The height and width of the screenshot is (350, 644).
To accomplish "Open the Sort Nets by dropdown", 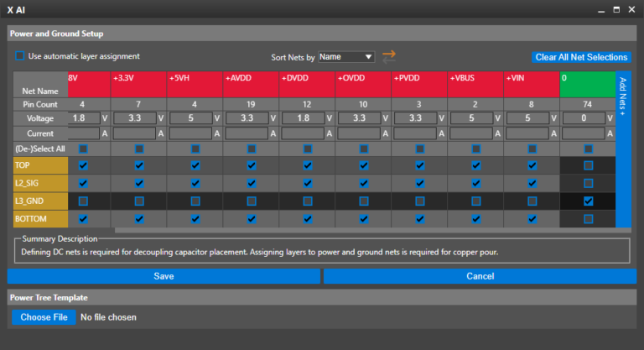I will tap(345, 57).
